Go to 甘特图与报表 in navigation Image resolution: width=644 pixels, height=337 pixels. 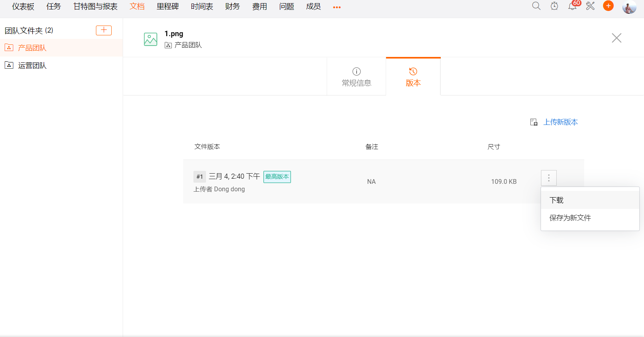pyautogui.click(x=96, y=7)
